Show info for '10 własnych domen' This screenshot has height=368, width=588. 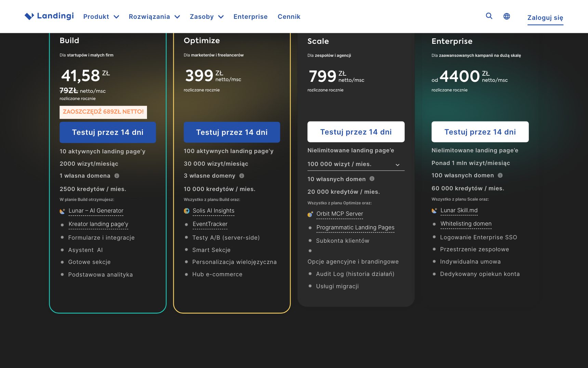pos(372,179)
